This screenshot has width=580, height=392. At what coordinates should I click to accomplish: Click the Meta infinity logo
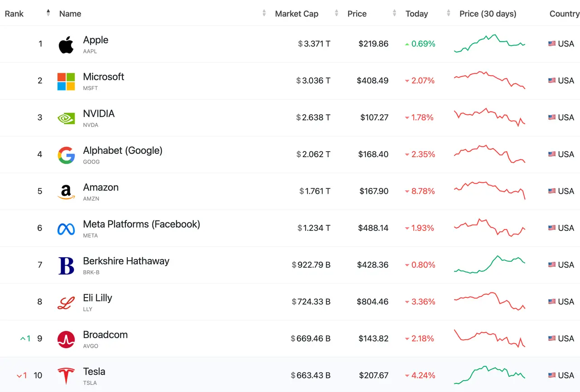point(66,229)
